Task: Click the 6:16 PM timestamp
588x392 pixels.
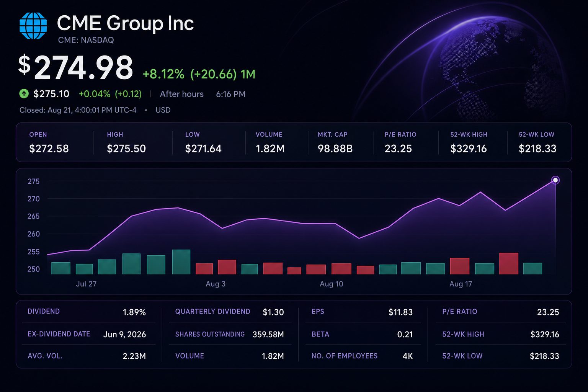Action: point(231,94)
